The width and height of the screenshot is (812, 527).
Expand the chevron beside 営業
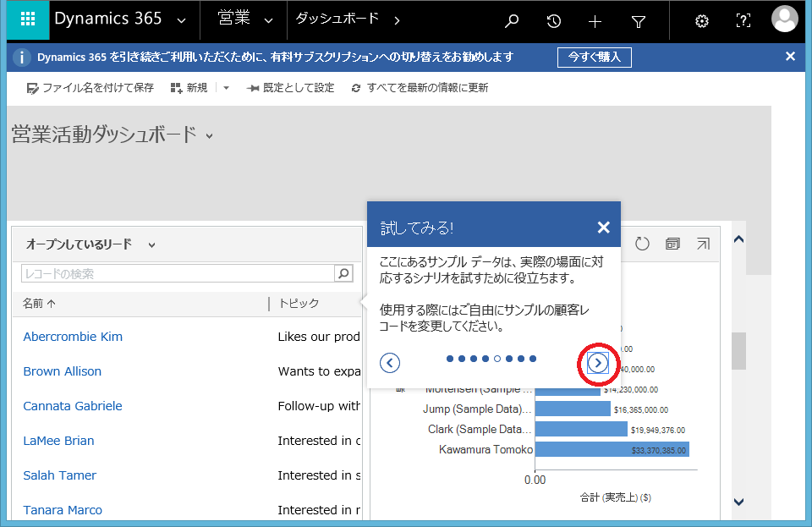[x=268, y=21]
